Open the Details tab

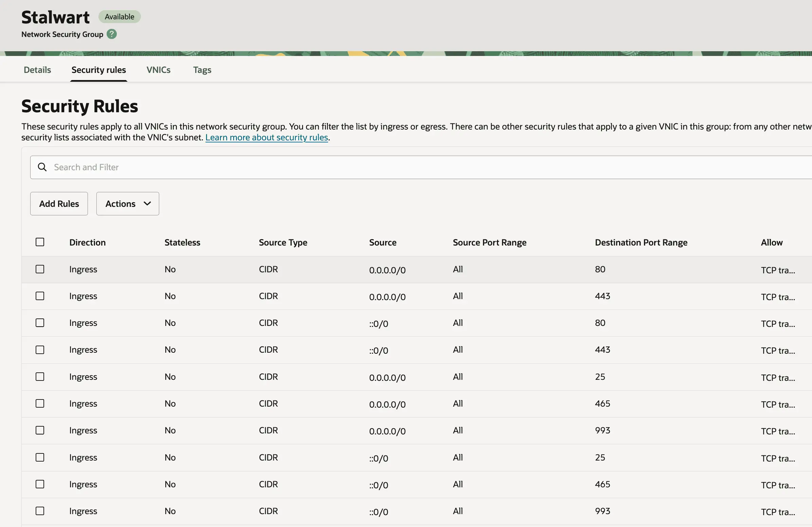click(37, 70)
